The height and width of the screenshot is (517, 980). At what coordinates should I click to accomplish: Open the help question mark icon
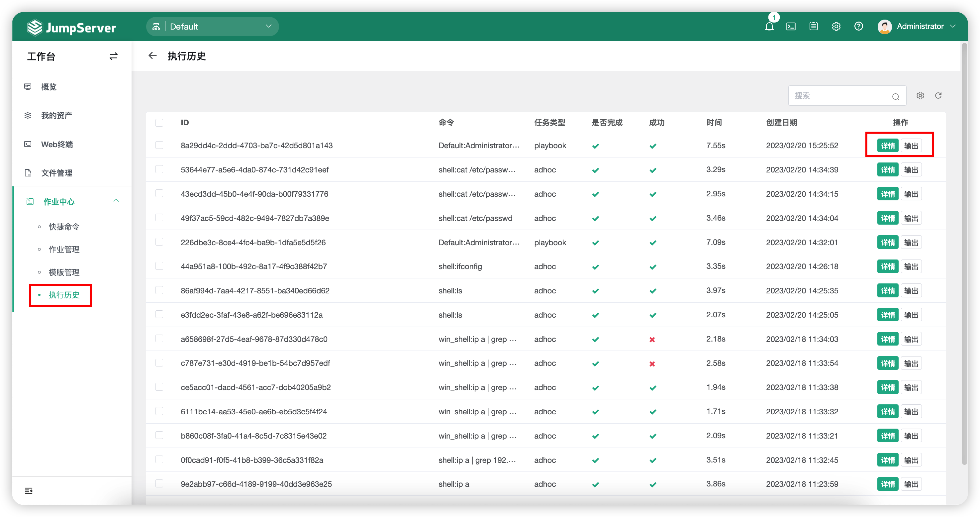tap(858, 26)
